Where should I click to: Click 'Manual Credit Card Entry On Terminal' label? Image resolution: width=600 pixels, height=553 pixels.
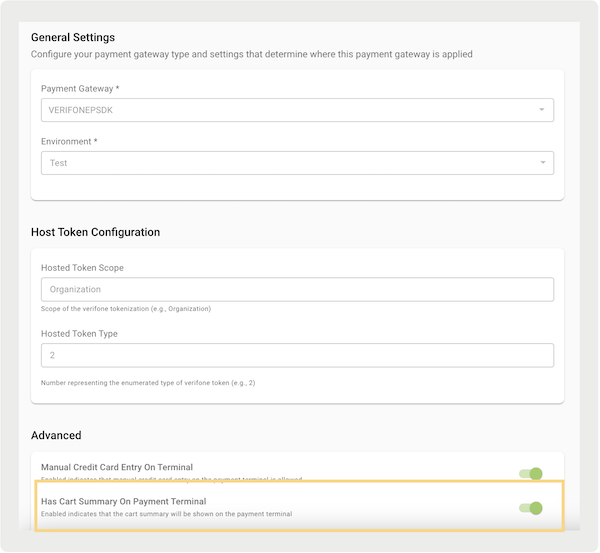tap(117, 467)
